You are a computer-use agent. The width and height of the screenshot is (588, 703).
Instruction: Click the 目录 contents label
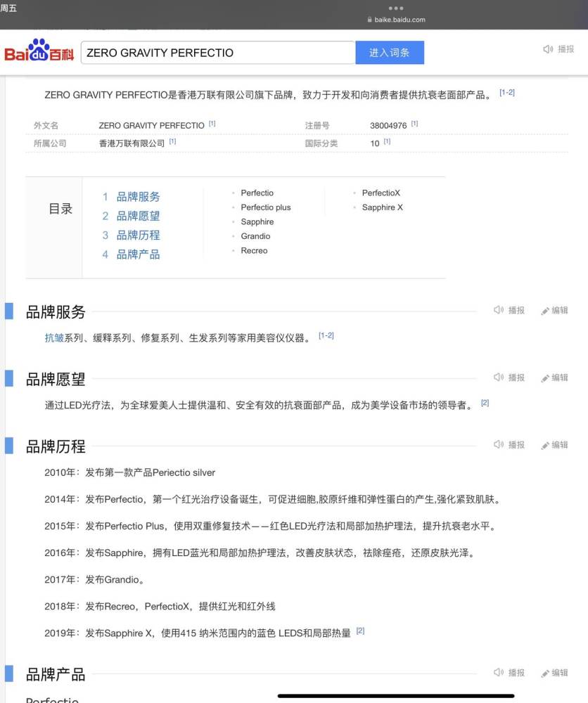[x=60, y=209]
